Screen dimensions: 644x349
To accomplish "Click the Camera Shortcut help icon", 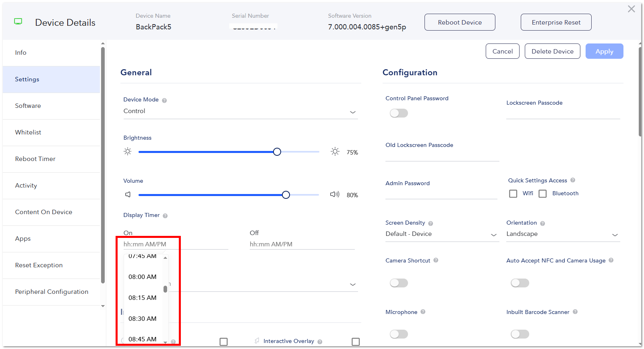I will [436, 260].
